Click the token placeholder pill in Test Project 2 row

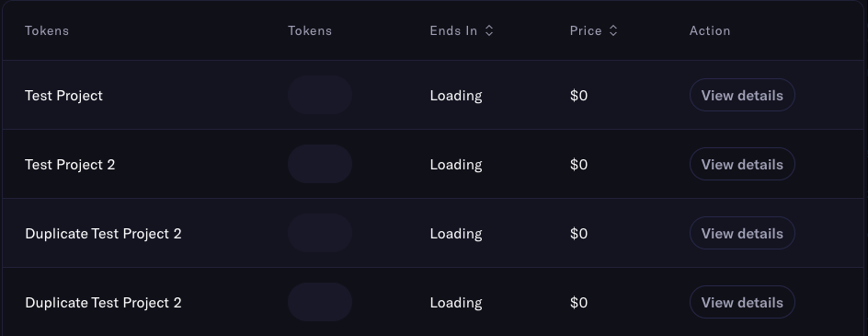(x=320, y=164)
